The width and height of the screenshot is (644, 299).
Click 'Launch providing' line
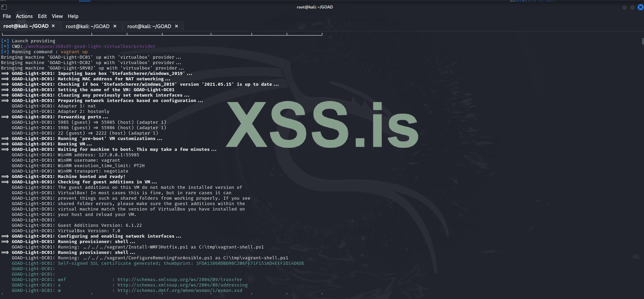click(x=28, y=41)
